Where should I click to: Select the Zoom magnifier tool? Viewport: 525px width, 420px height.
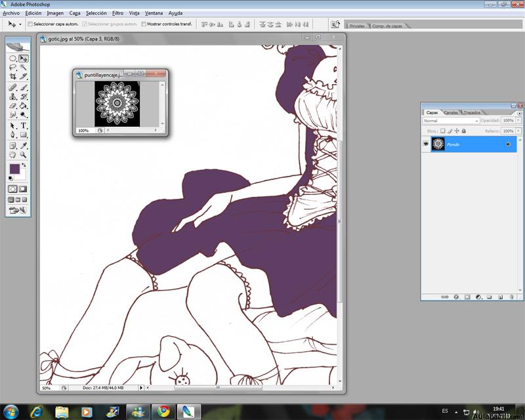tap(24, 155)
